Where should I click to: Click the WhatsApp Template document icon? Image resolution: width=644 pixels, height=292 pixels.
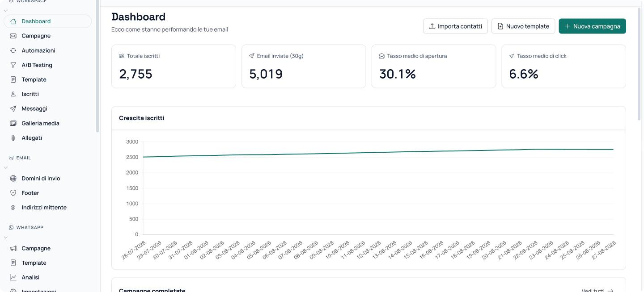pos(13,263)
